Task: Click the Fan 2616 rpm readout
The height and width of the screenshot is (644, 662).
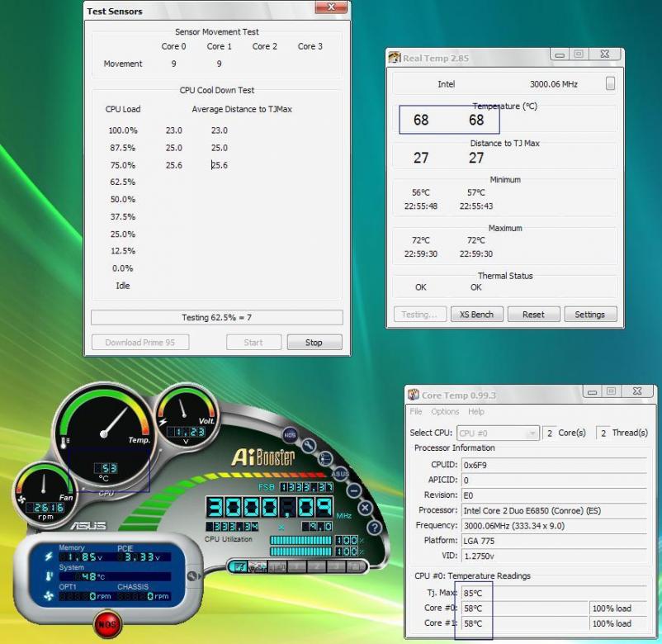Action: pos(45,508)
